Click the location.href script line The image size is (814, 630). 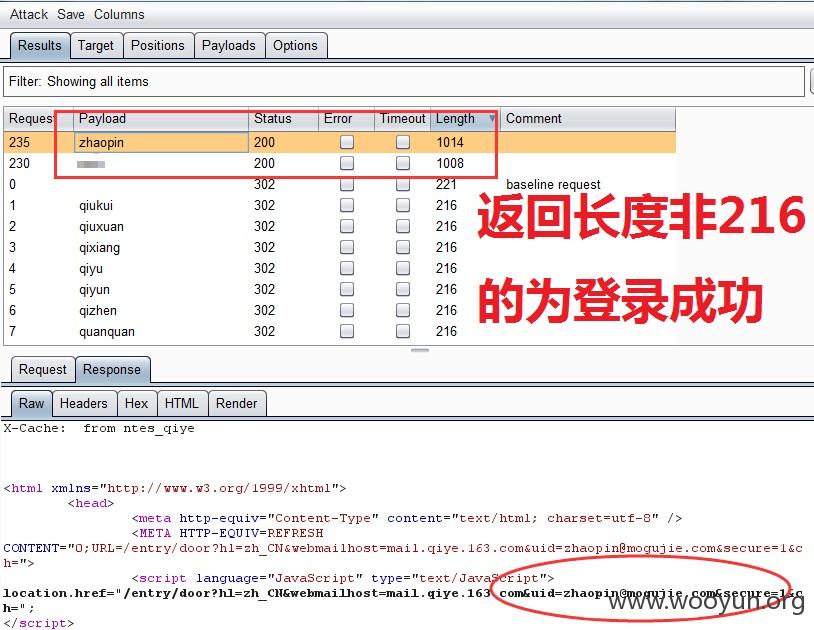tap(403, 593)
